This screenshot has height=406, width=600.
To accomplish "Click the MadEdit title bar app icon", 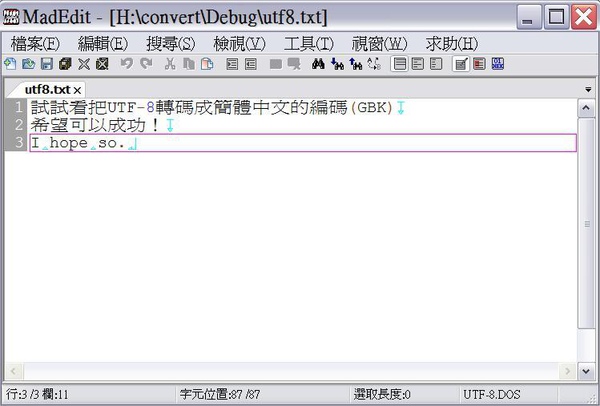I will tap(11, 17).
